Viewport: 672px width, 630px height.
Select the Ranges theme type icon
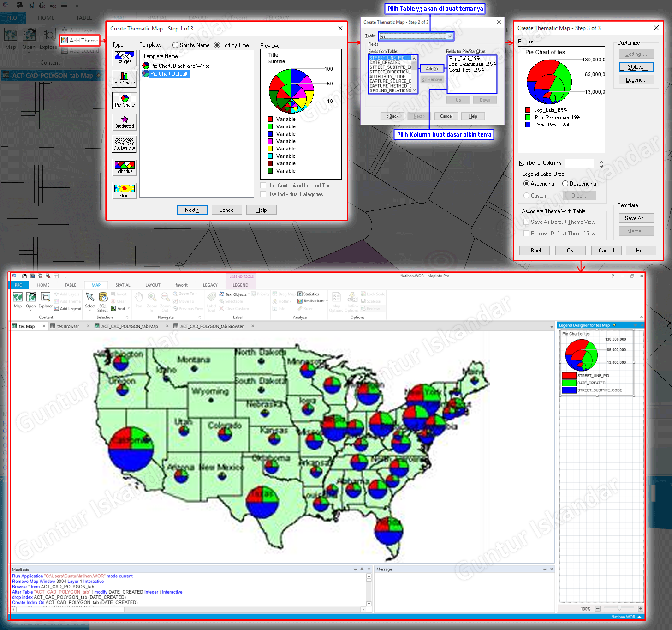(125, 58)
